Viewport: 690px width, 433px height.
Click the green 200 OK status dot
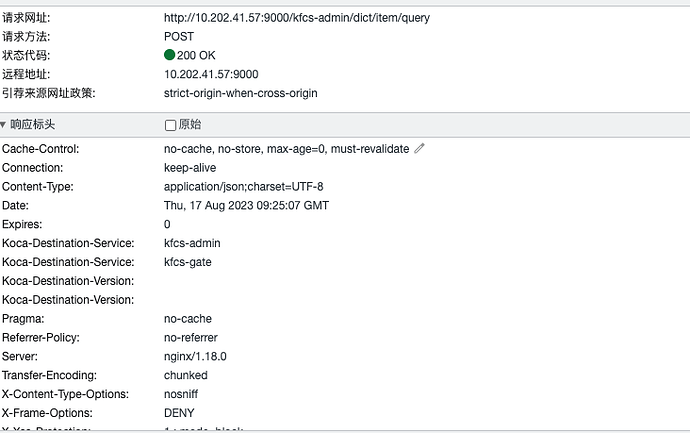tap(170, 55)
